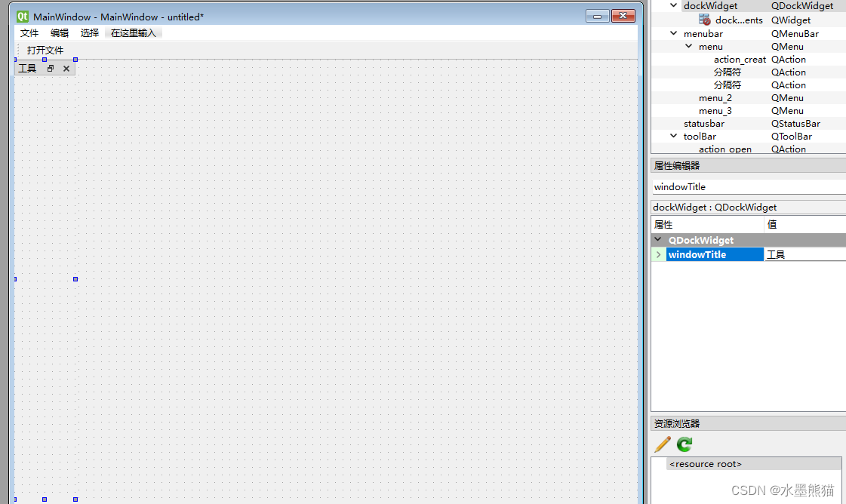This screenshot has width=846, height=504.
Task: Reload resources with the green refresh icon
Action: 684,444
